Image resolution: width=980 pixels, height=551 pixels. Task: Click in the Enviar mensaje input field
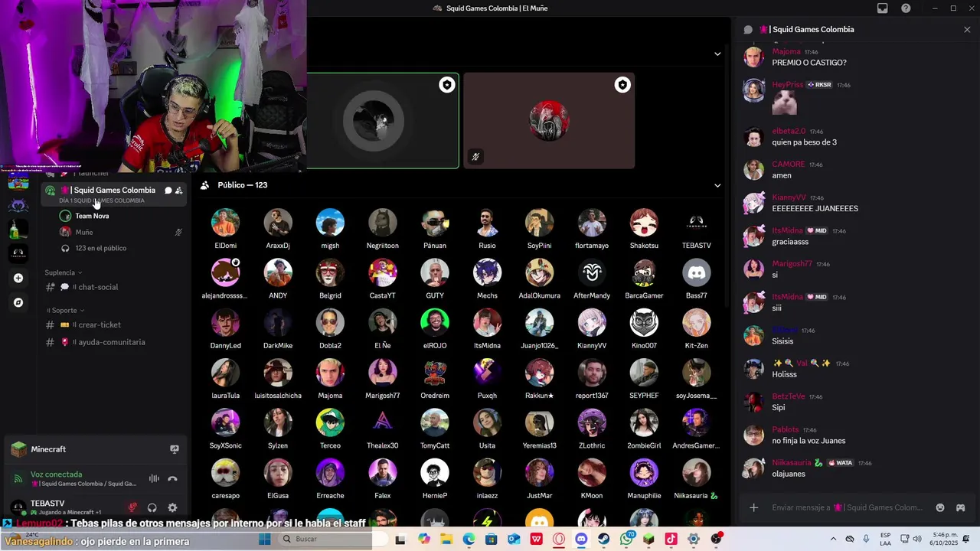coord(846,507)
